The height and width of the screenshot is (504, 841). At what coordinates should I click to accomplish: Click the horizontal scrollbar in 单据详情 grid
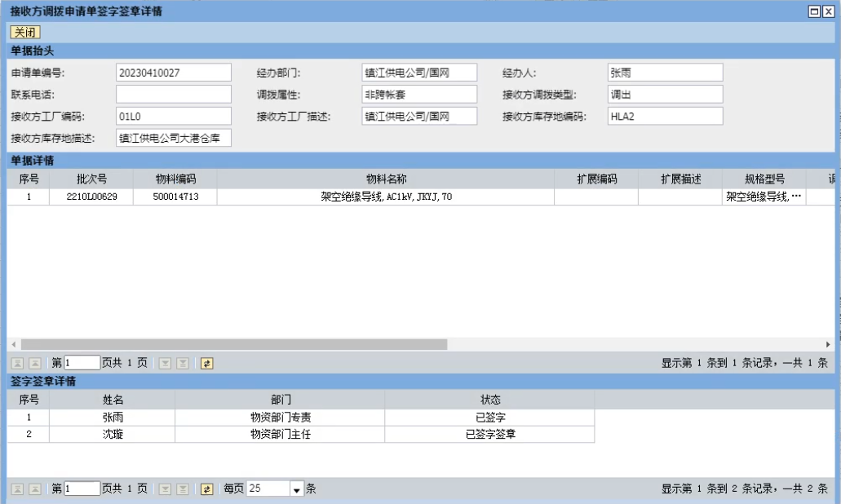click(233, 345)
